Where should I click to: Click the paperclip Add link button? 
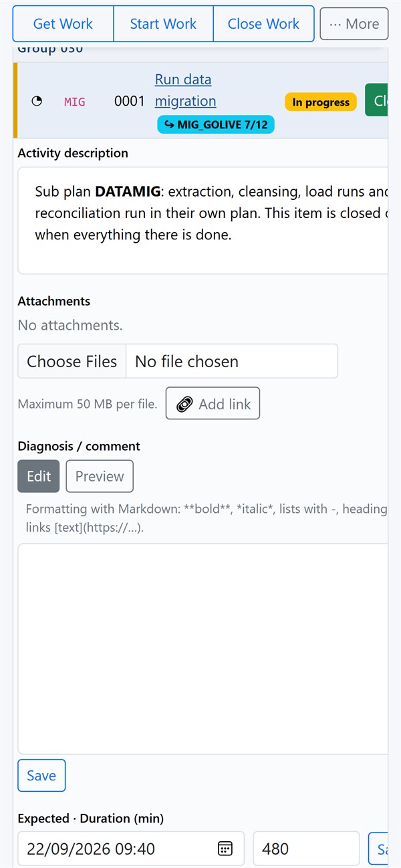coord(213,404)
